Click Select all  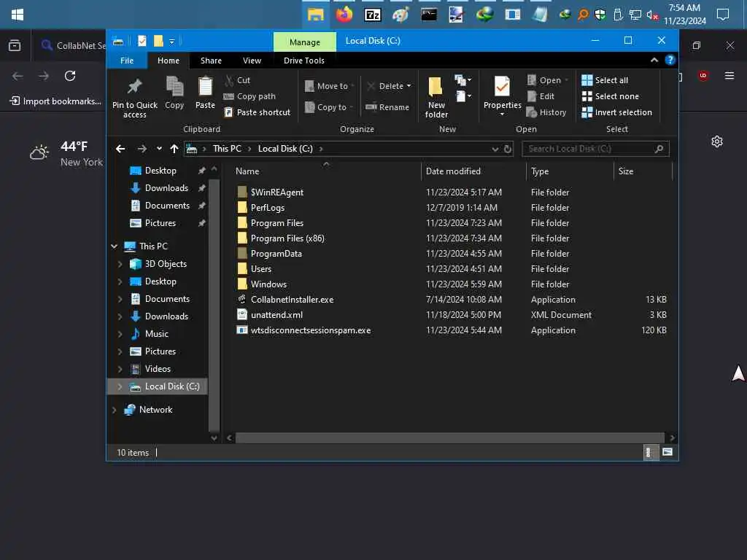[x=605, y=80]
